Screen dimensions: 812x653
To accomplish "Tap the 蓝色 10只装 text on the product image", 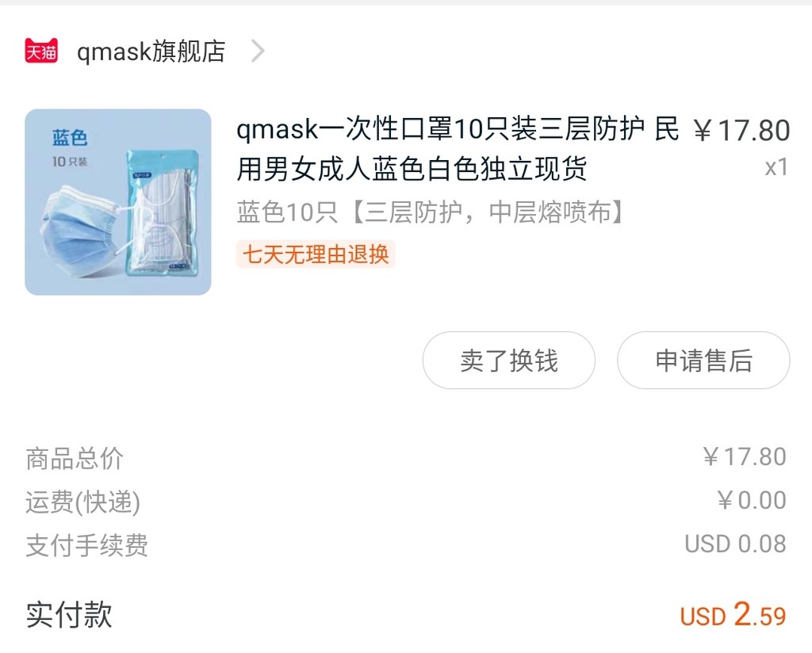I will 70,148.
